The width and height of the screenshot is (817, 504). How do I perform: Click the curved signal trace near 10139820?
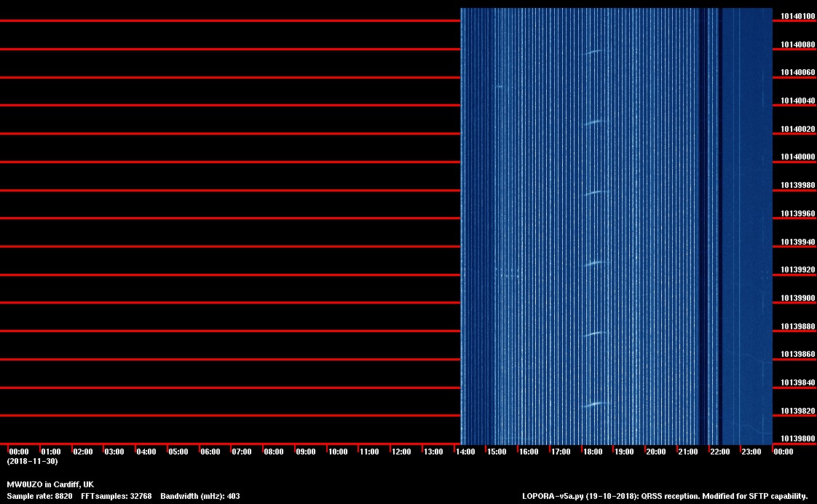point(594,404)
